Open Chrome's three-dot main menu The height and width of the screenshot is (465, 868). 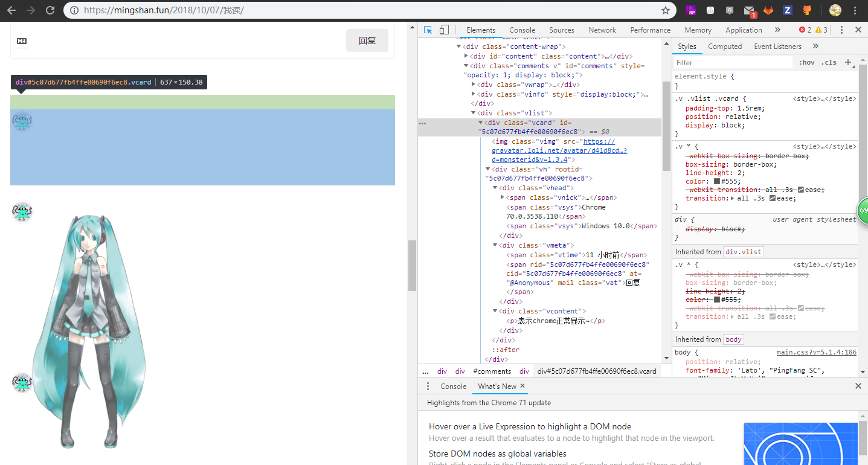coord(855,10)
